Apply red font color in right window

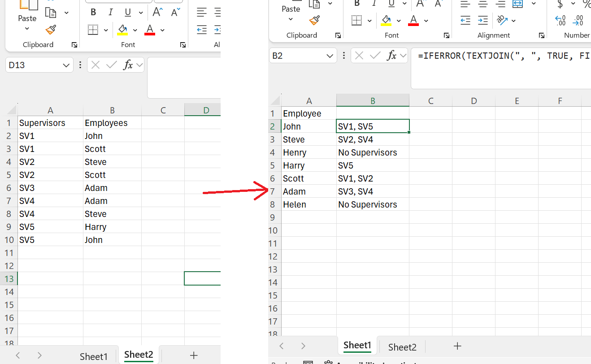tap(413, 21)
